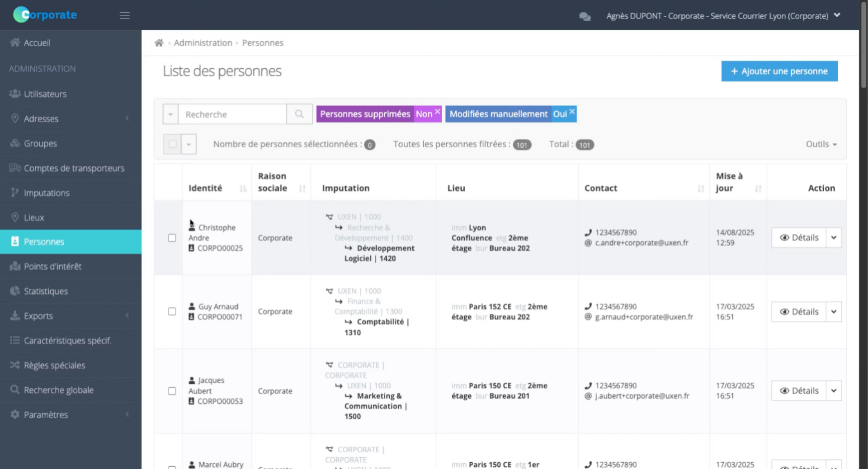Check the Jacques Aubert row checkbox

coord(172,391)
